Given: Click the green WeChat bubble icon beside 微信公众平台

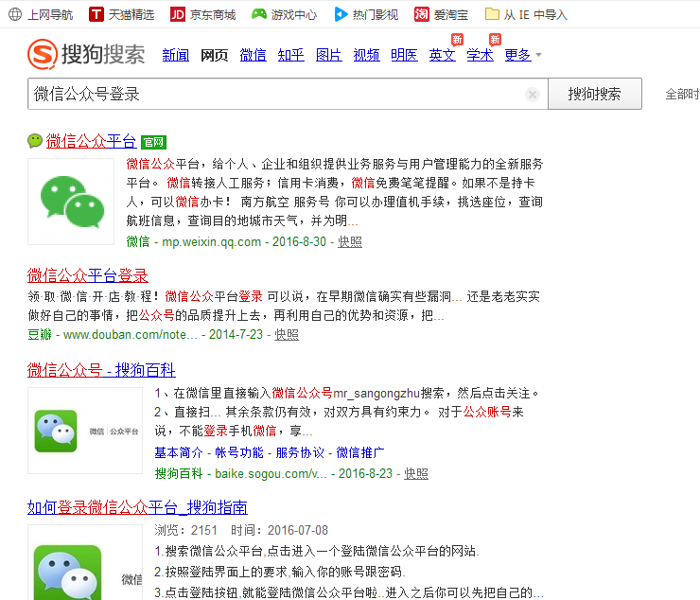Looking at the screenshot, I should (34, 141).
